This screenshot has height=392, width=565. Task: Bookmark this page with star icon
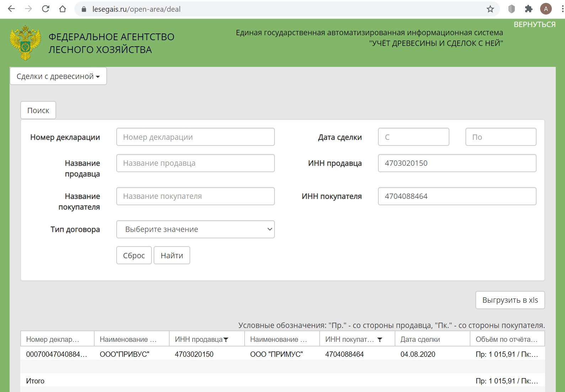pos(490,9)
